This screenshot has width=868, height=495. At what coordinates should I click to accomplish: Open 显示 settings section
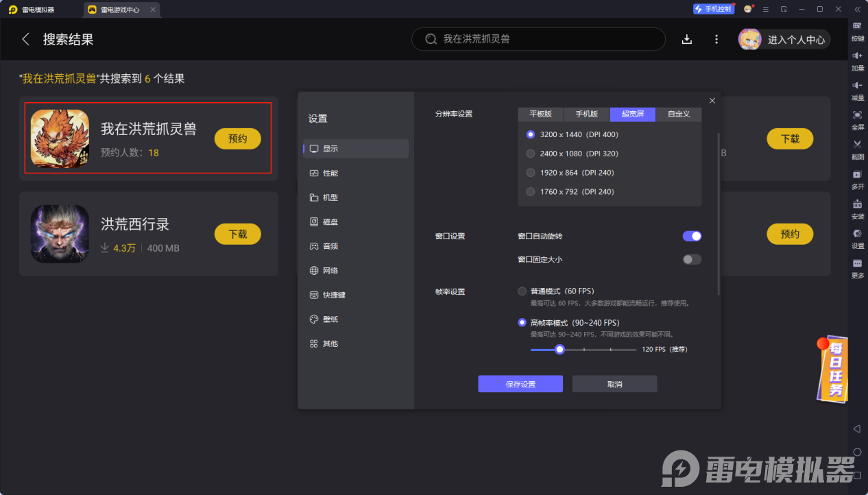356,149
